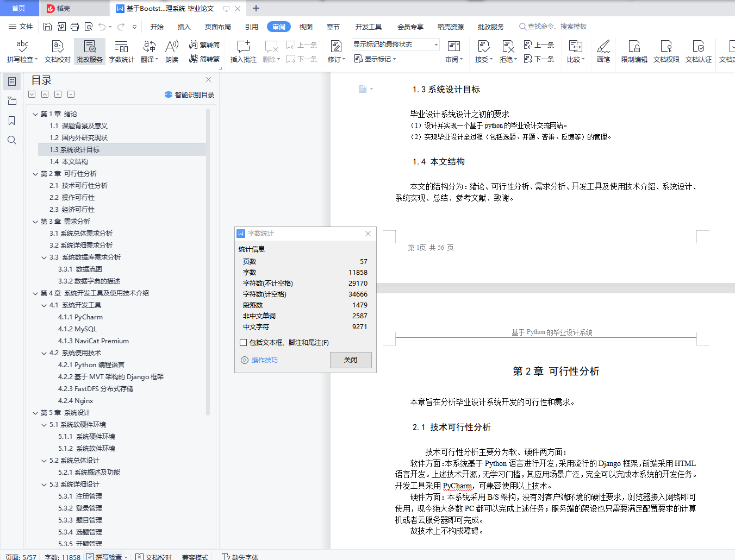Screen dimensions: 735x560
Task: Convert text with 繁转简
Action: (204, 45)
